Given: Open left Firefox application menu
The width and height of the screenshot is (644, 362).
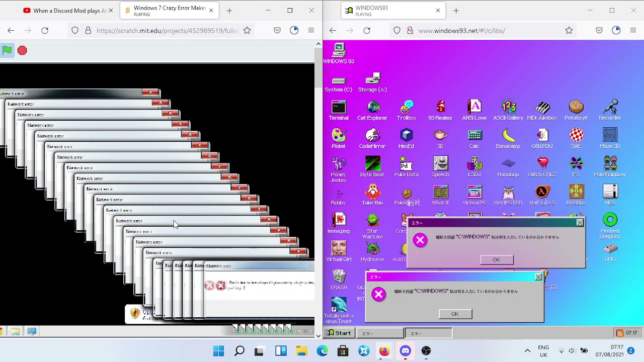Looking at the screenshot, I should (311, 31).
